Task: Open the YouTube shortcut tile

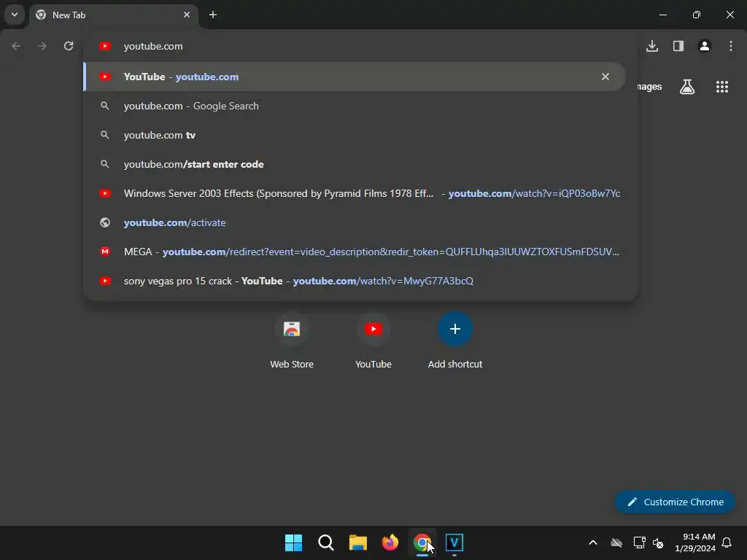Action: [373, 341]
